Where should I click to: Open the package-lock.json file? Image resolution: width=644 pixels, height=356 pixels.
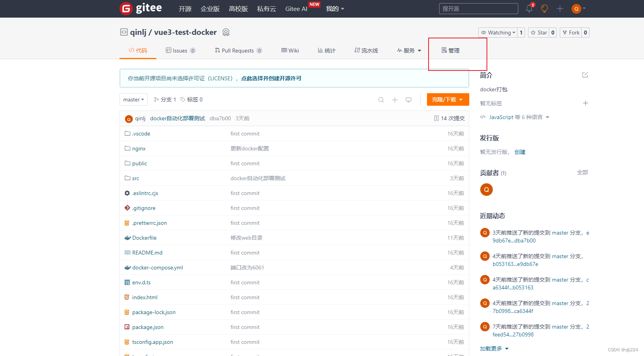tap(154, 312)
